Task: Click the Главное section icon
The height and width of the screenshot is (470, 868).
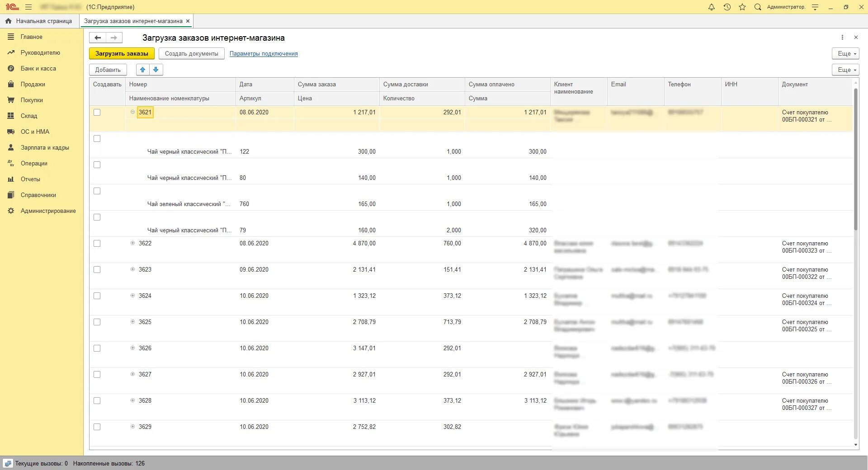Action: point(11,37)
